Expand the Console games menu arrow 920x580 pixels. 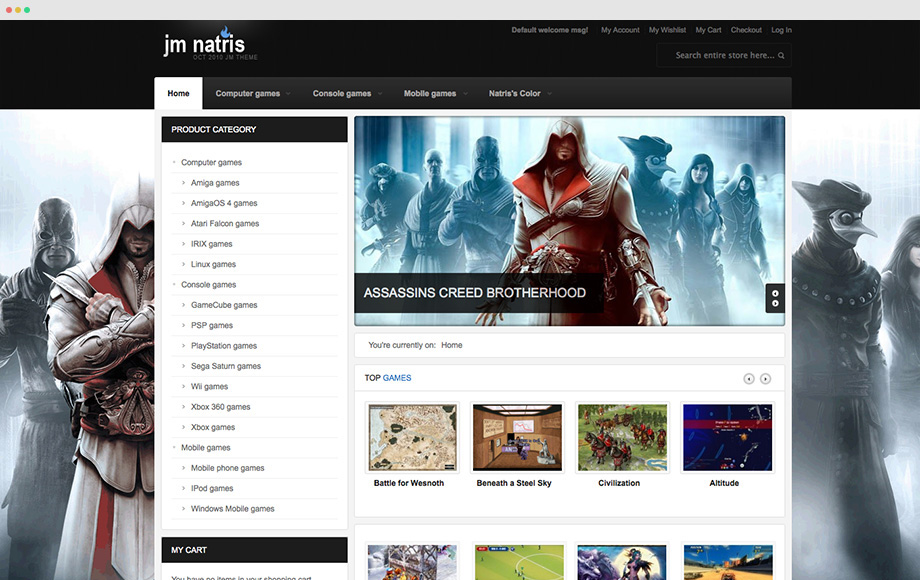click(x=380, y=94)
